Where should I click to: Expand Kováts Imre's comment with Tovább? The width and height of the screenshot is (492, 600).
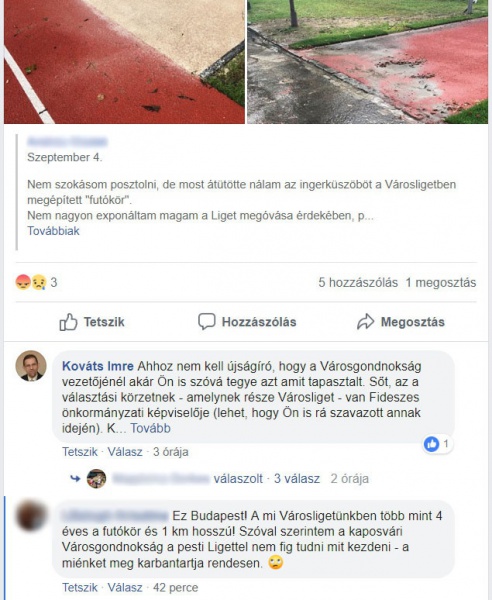(150, 428)
